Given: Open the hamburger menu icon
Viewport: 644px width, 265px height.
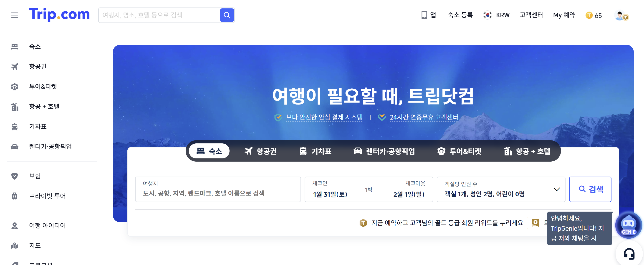Looking at the screenshot, I should 15,15.
